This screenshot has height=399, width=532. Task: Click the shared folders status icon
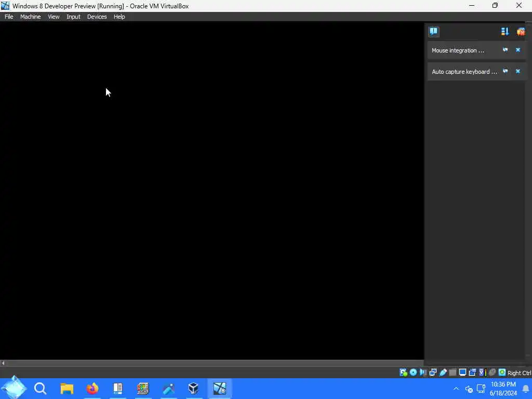point(453,373)
